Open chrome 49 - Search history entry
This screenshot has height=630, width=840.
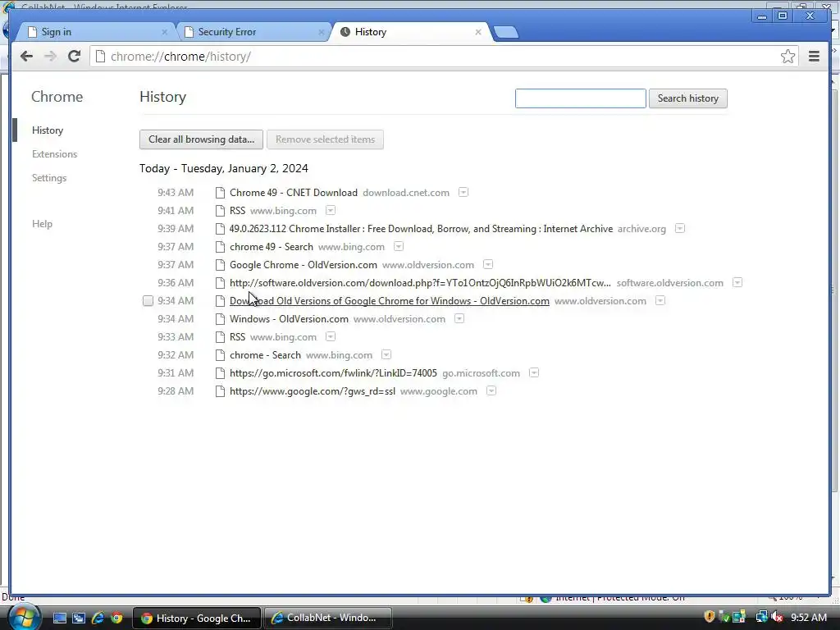pos(271,246)
